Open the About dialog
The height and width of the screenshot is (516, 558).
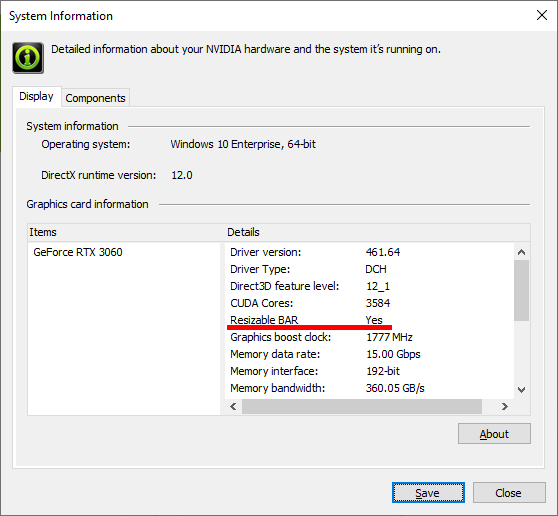point(494,434)
